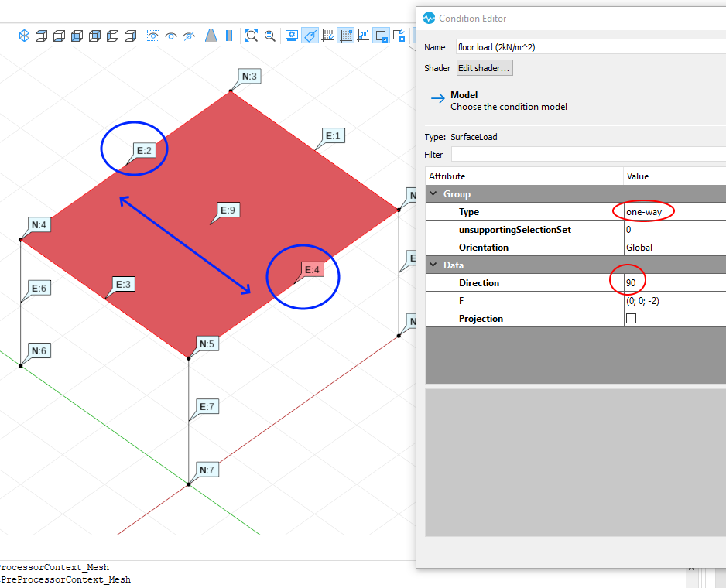The height and width of the screenshot is (588, 726).
Task: Toggle the label tag display icon
Action: (310, 36)
